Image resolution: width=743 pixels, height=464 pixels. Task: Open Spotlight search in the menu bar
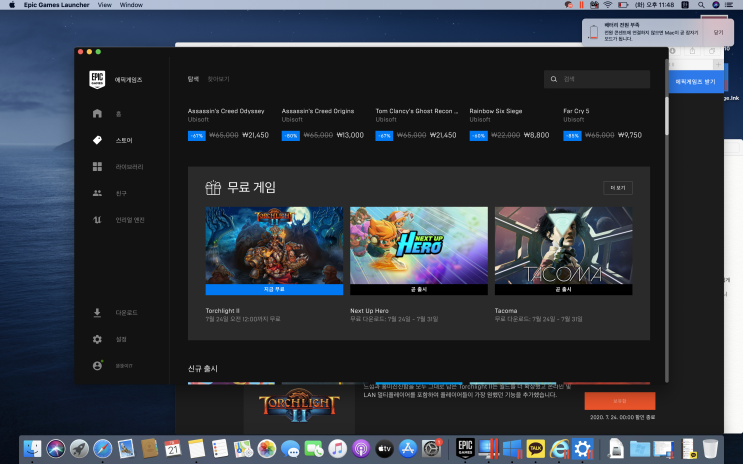point(701,5)
